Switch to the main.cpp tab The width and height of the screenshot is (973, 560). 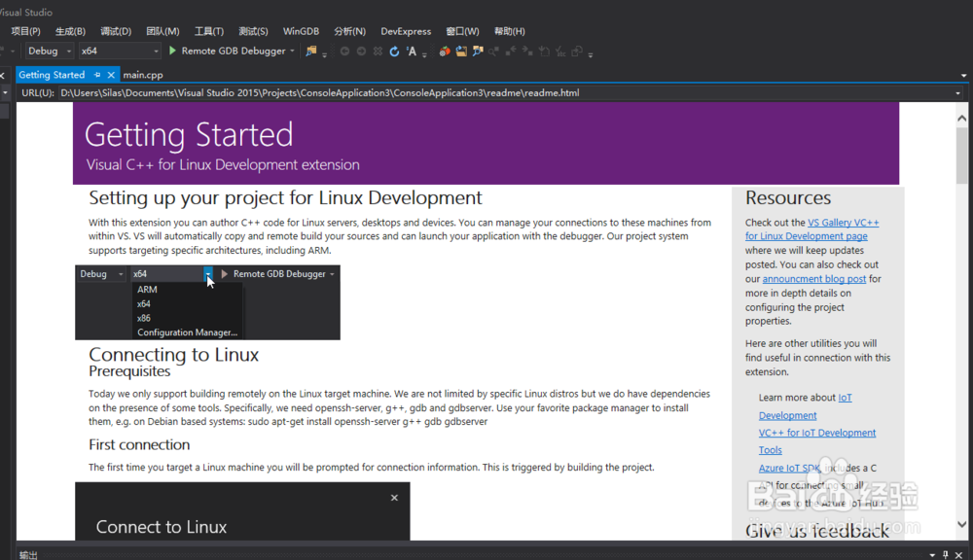coord(142,74)
